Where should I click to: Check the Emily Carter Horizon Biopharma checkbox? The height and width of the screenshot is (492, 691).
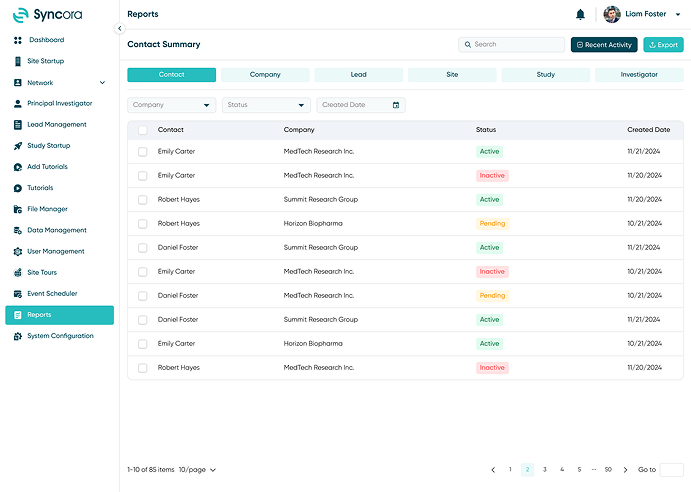pos(142,344)
